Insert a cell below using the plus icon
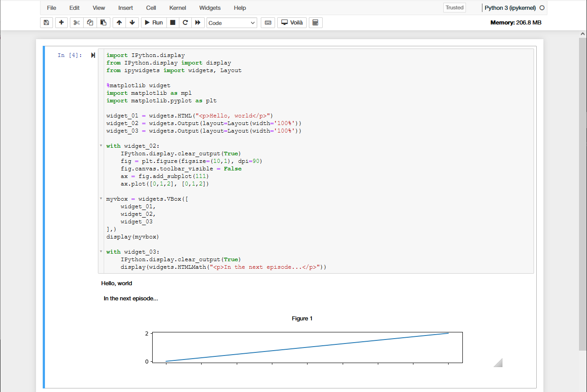Viewport: 587px width, 392px height. click(x=61, y=22)
